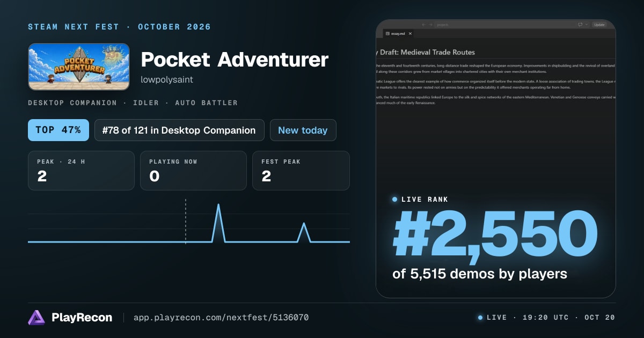Click the tallest peak on the player chart
644x338 pixels.
218,205
